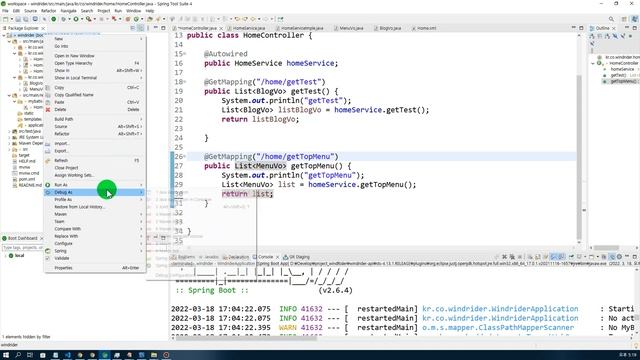Screen dimensions: 640x360
Task: Select Properties in the context menu
Action: (95, 268)
